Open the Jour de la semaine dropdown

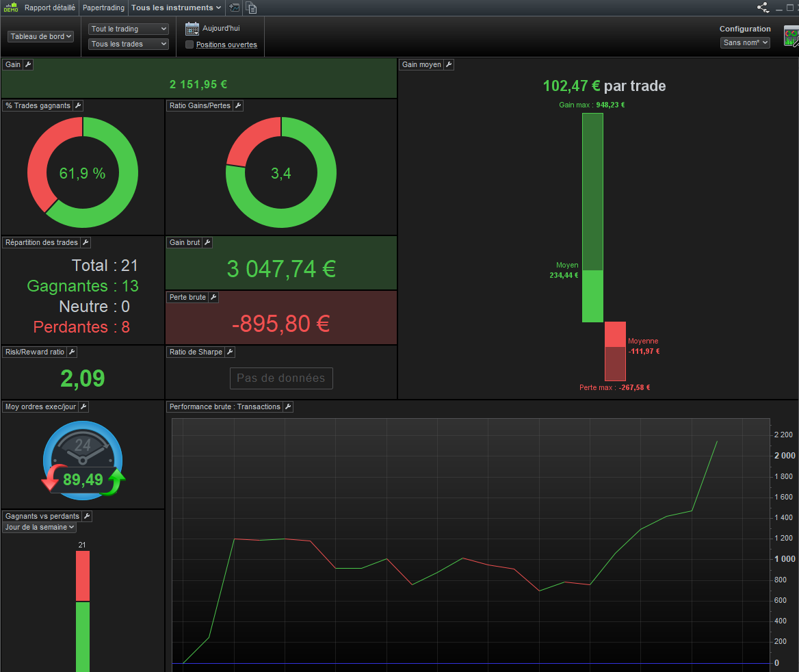pos(40,527)
